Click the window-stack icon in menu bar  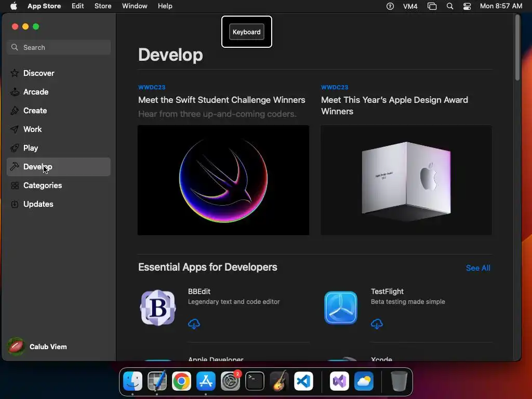432,6
